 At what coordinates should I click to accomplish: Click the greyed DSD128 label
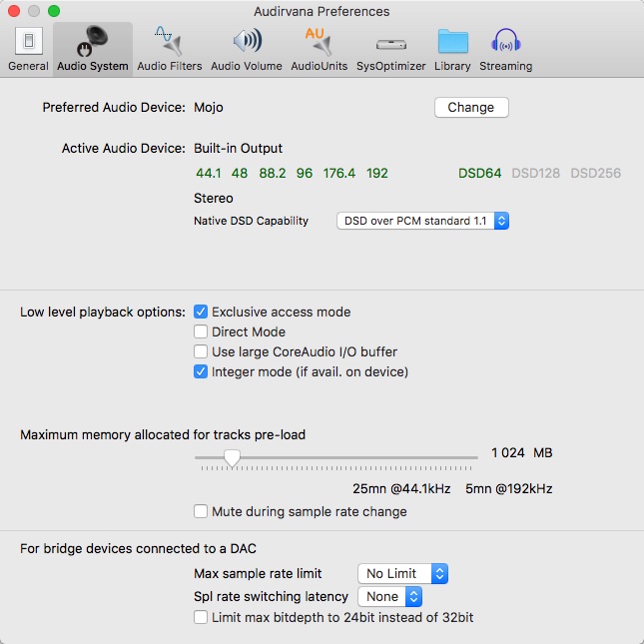535,174
